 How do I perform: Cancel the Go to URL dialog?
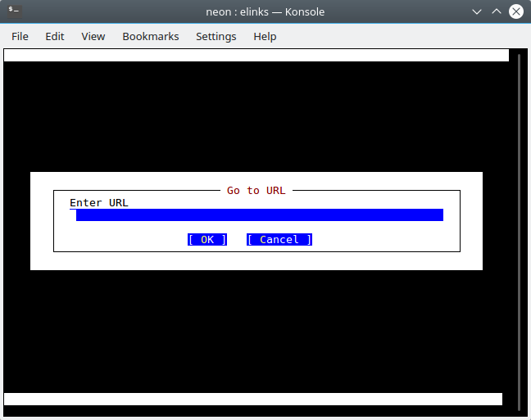point(279,240)
